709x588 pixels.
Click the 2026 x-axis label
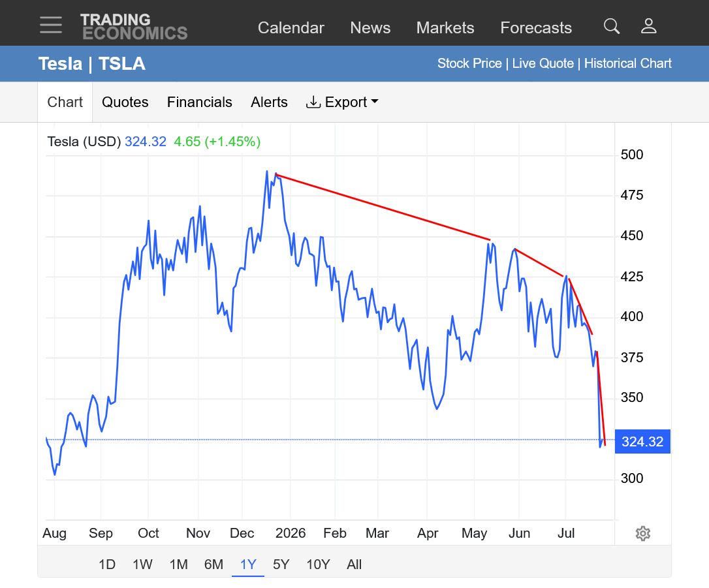(291, 533)
